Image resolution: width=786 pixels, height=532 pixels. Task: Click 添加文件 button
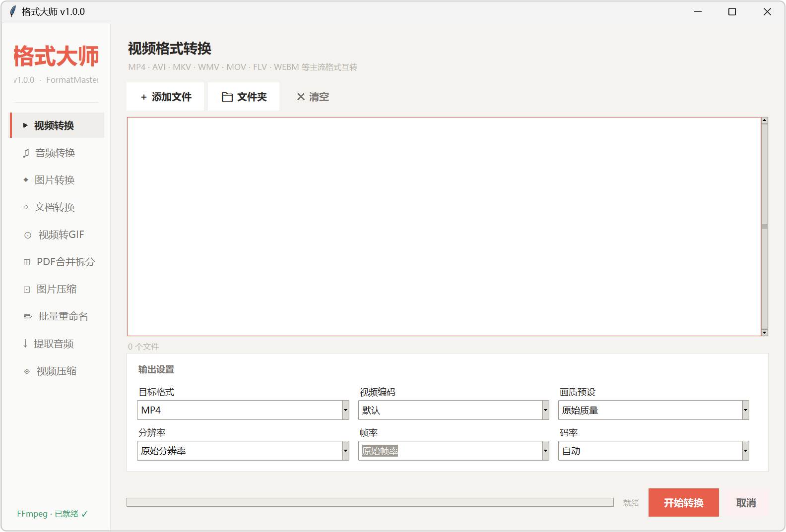(x=165, y=97)
